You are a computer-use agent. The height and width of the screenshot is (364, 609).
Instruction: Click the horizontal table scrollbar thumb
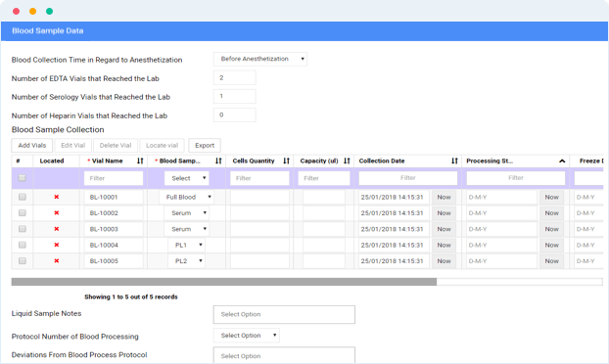click(224, 282)
